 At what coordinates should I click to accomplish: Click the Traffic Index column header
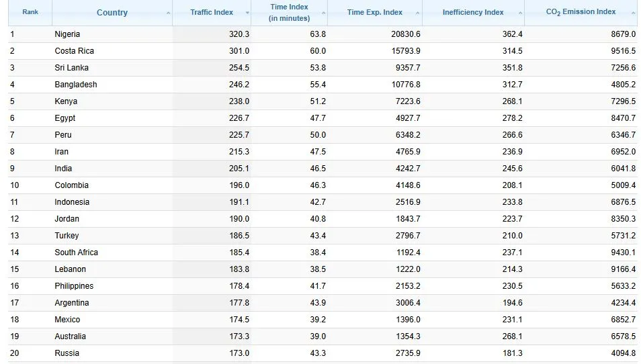[212, 12]
